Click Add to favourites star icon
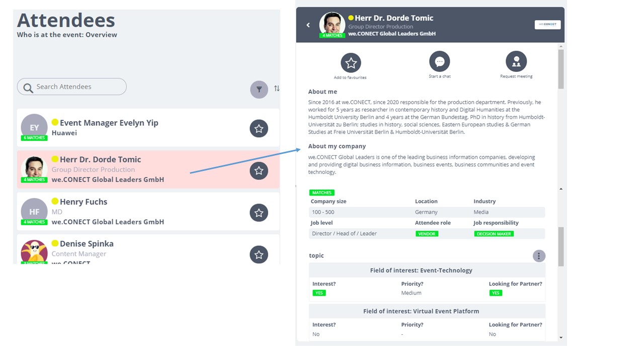The image size is (644, 362). point(351,63)
